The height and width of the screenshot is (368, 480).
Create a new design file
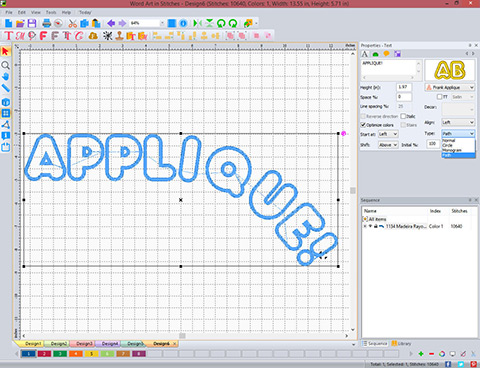[x=8, y=23]
